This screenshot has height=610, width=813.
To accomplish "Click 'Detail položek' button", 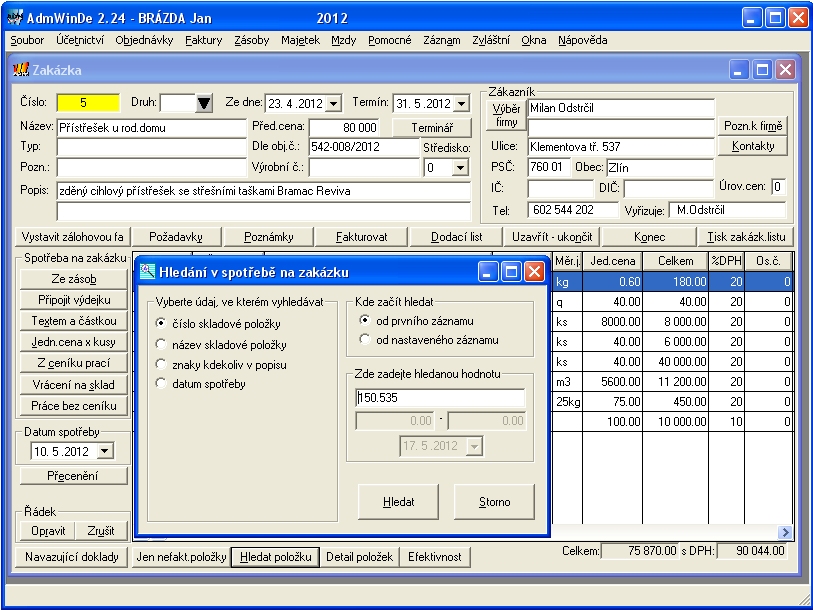I will pyautogui.click(x=359, y=557).
